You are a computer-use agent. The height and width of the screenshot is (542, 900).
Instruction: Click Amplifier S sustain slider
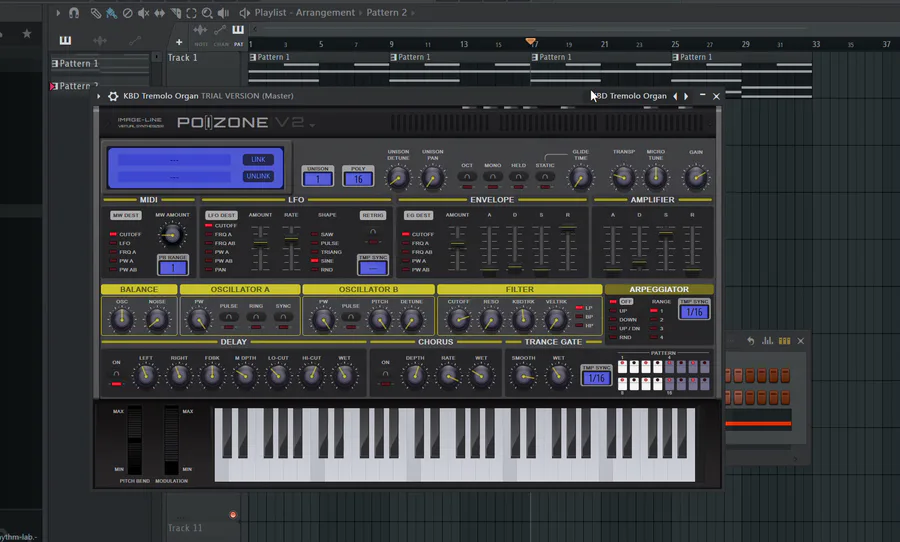666,247
